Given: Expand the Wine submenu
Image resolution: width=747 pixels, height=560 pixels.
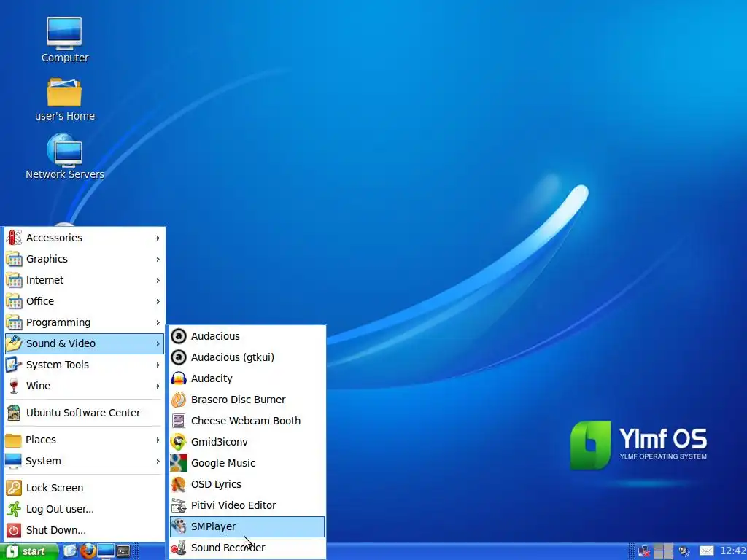Looking at the screenshot, I should click(85, 386).
